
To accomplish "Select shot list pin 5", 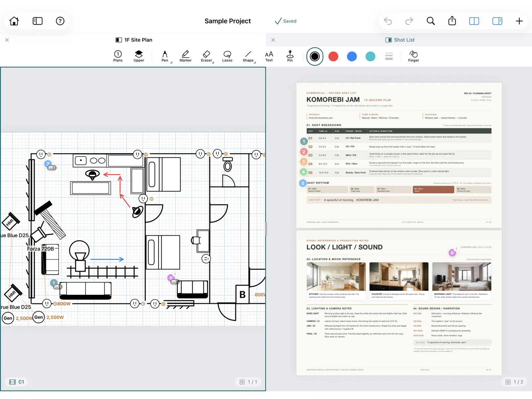I will [x=303, y=183].
